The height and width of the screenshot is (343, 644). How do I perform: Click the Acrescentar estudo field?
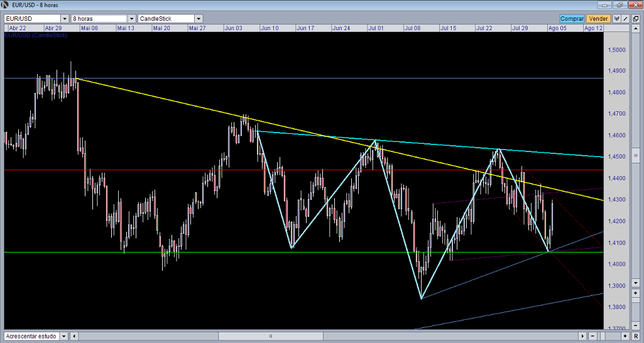click(31, 336)
